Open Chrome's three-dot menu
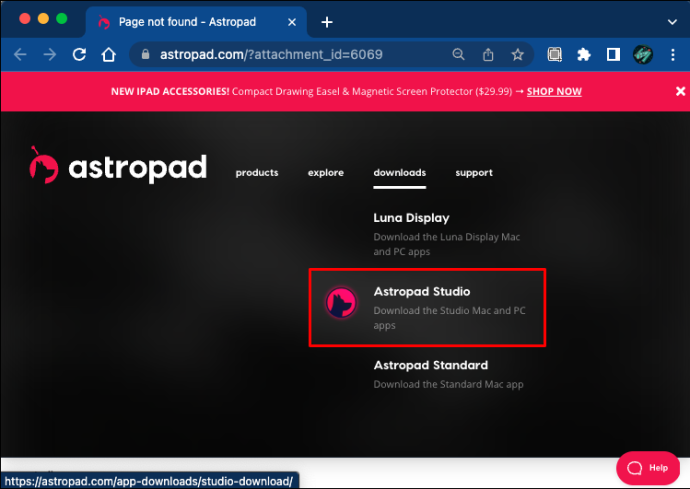Image resolution: width=690 pixels, height=489 pixels. [x=672, y=55]
